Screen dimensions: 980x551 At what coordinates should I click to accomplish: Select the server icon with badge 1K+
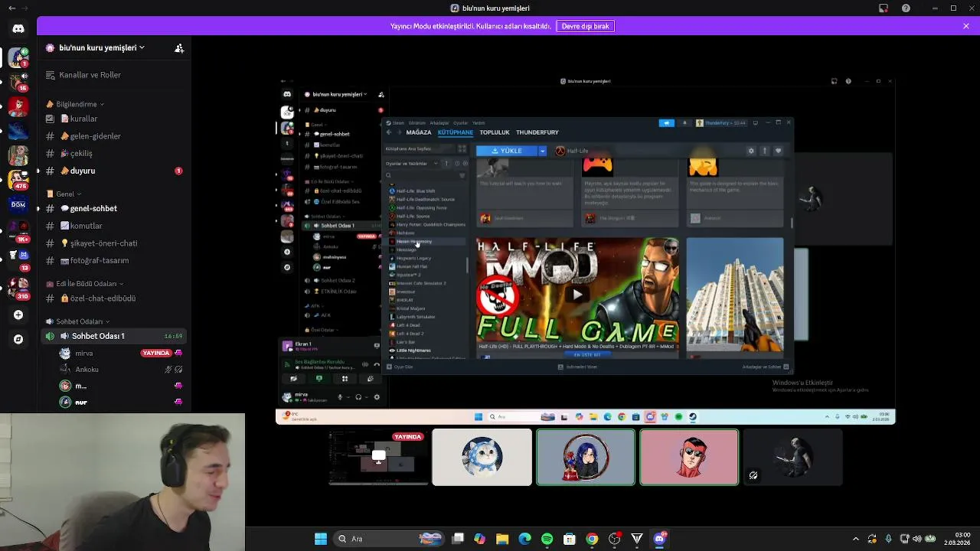[18, 230]
